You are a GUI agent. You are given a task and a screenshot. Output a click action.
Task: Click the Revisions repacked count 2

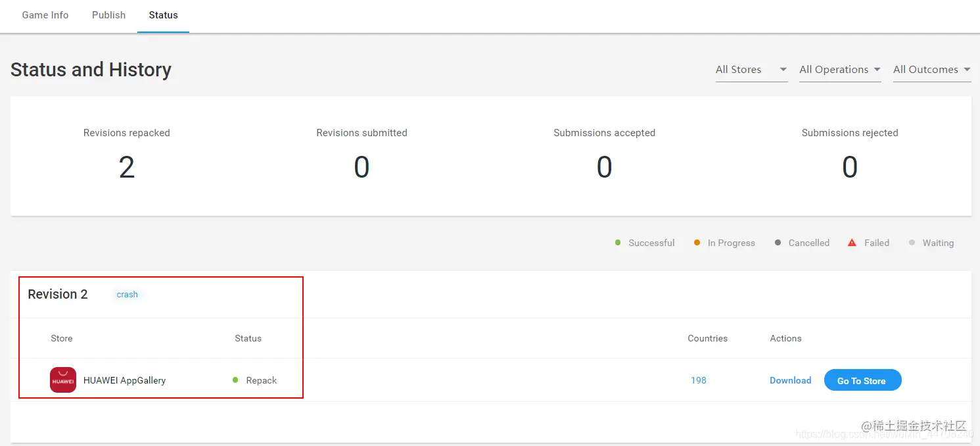click(127, 167)
